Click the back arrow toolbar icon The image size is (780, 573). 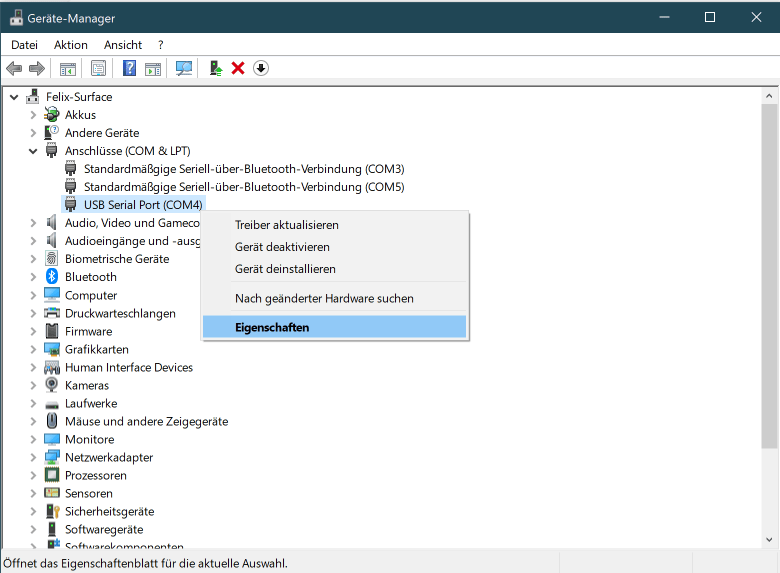click(x=14, y=68)
